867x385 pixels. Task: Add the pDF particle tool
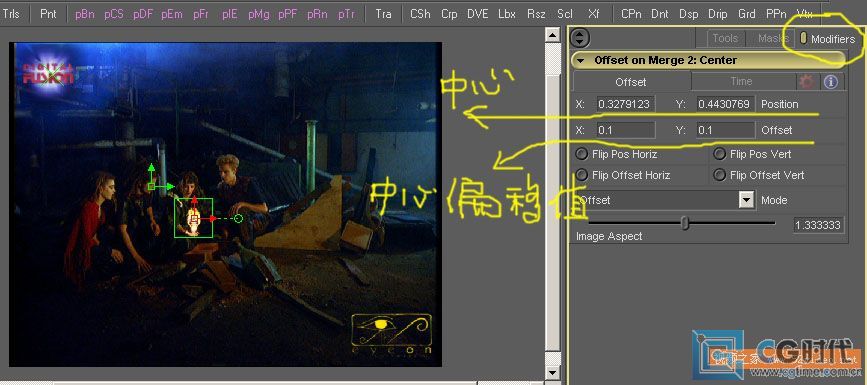click(143, 14)
